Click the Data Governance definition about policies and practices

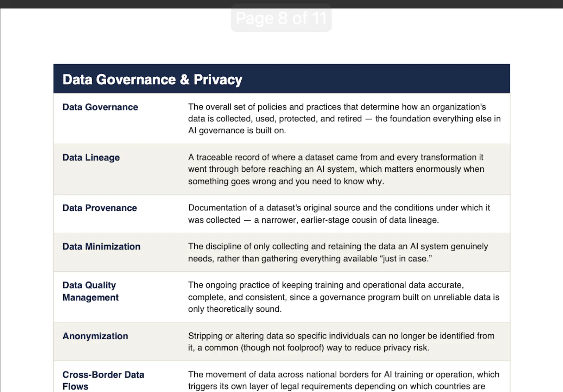click(344, 119)
